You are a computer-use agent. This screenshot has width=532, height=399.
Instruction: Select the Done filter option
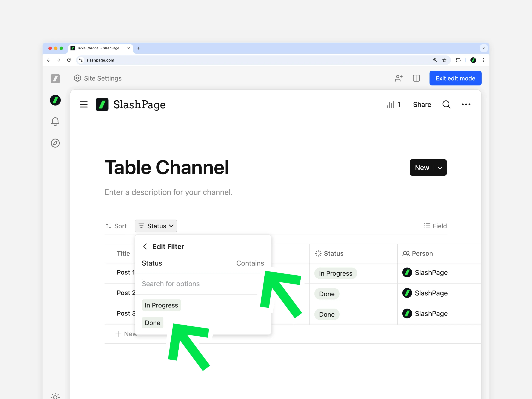(x=153, y=323)
